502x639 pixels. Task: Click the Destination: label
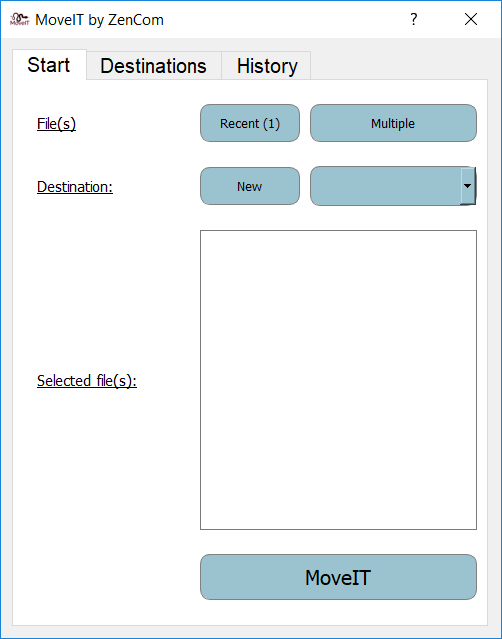(x=75, y=187)
